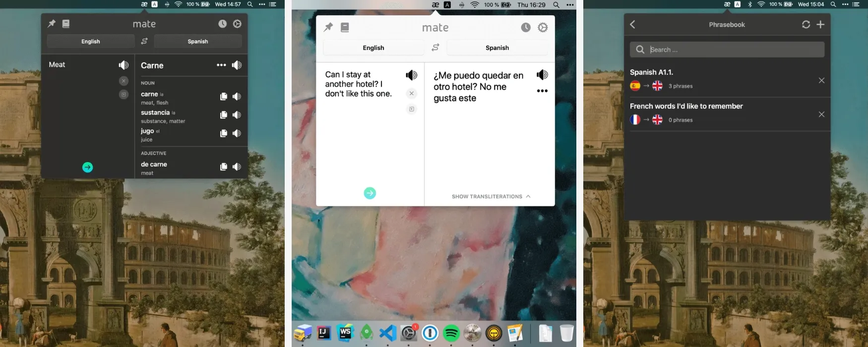This screenshot has width=868, height=347.
Task: Open history clock in dark Meat window
Action: click(x=223, y=24)
